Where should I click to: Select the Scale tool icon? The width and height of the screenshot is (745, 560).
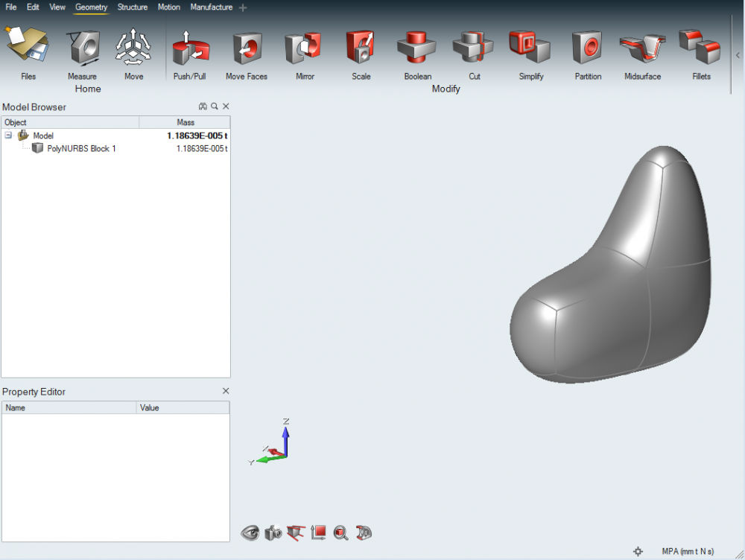click(360, 47)
